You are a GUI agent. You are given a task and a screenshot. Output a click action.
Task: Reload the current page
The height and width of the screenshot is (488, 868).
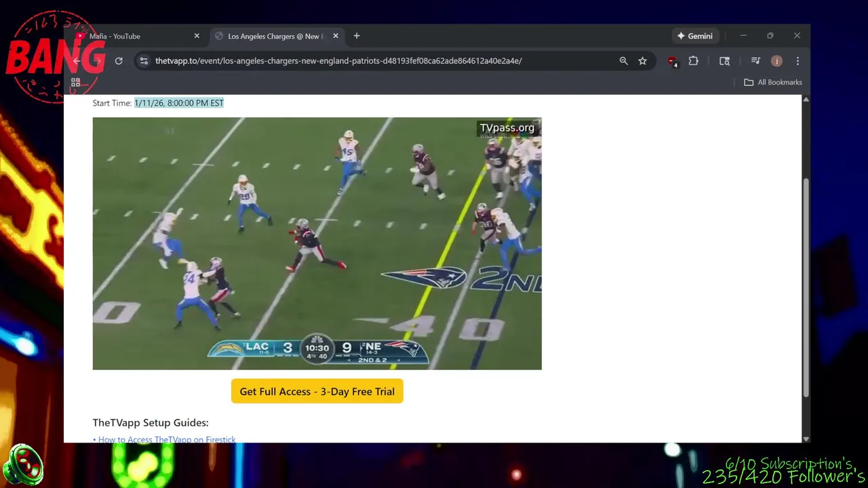119,61
